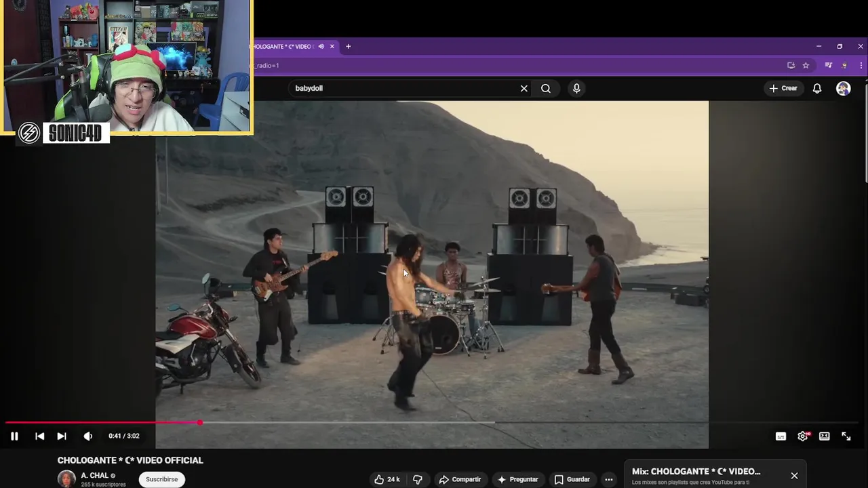Subscribe with Suscribirse button
868x488 pixels.
click(x=161, y=479)
